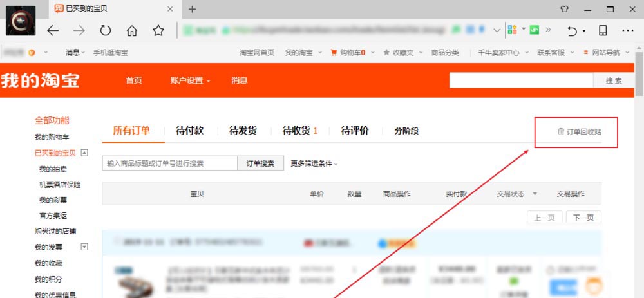Click the 我的淘宝 logo text

(x=40, y=80)
